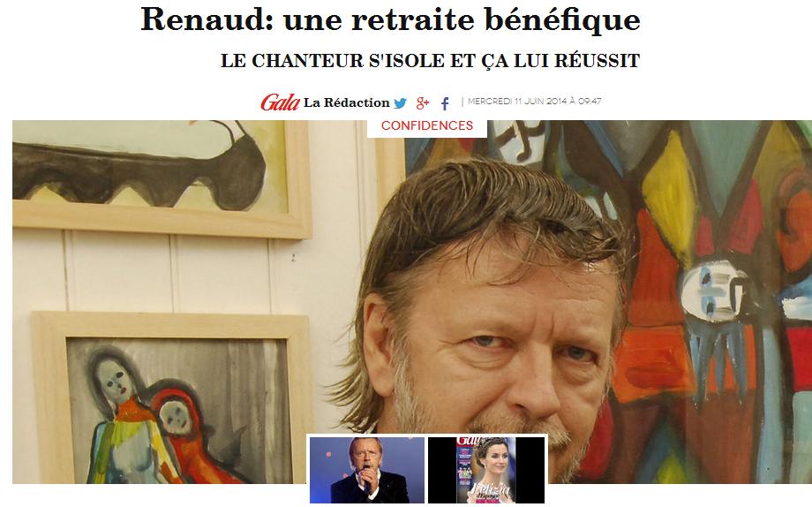Click the white paneled wall in the photo

[171, 275]
